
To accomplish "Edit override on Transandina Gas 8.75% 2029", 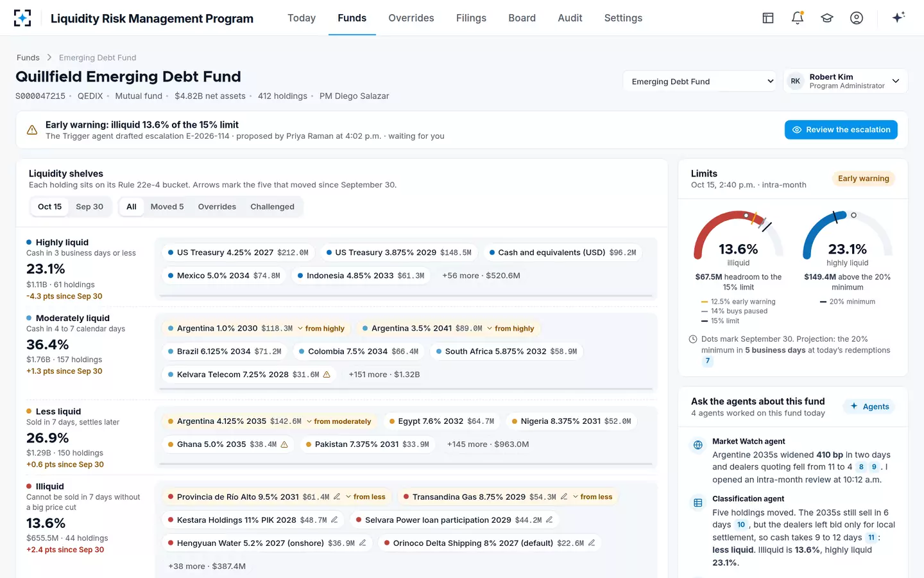I will click(564, 497).
